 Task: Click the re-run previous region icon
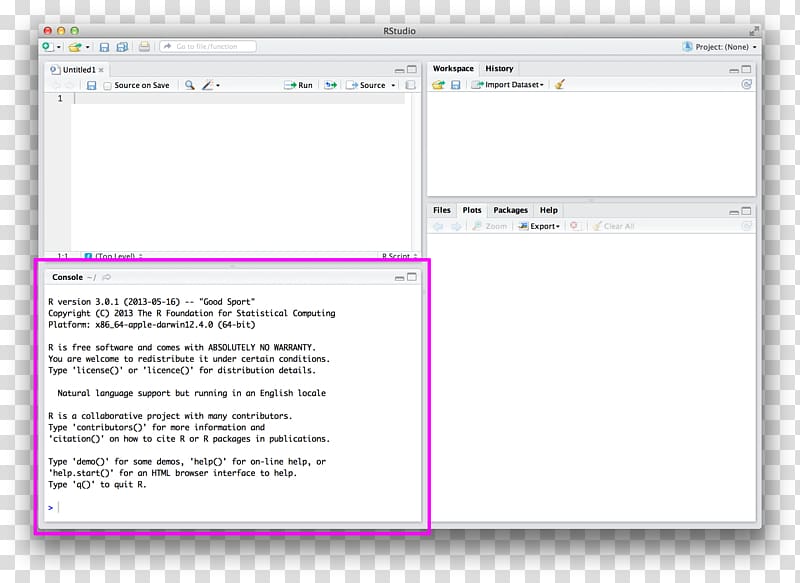tap(331, 85)
